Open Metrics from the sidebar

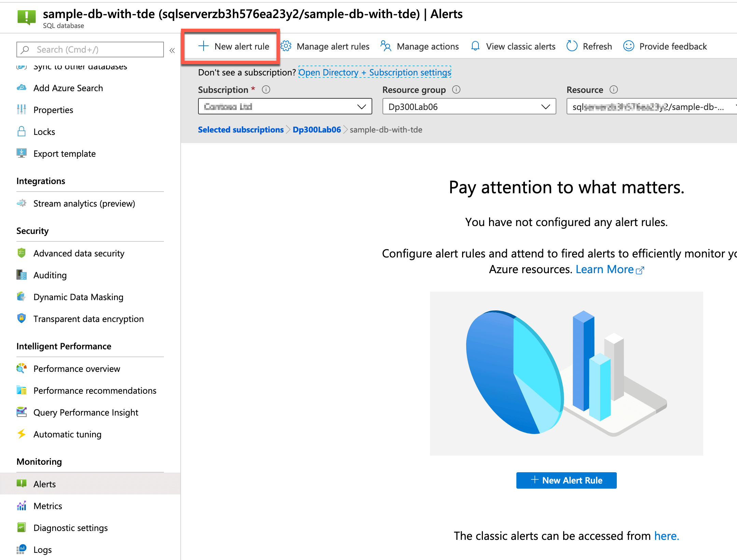coord(47,506)
